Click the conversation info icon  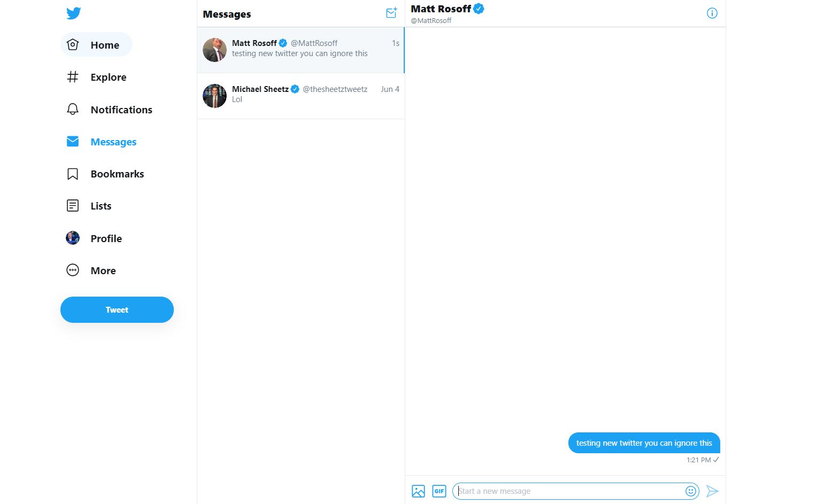pyautogui.click(x=712, y=13)
